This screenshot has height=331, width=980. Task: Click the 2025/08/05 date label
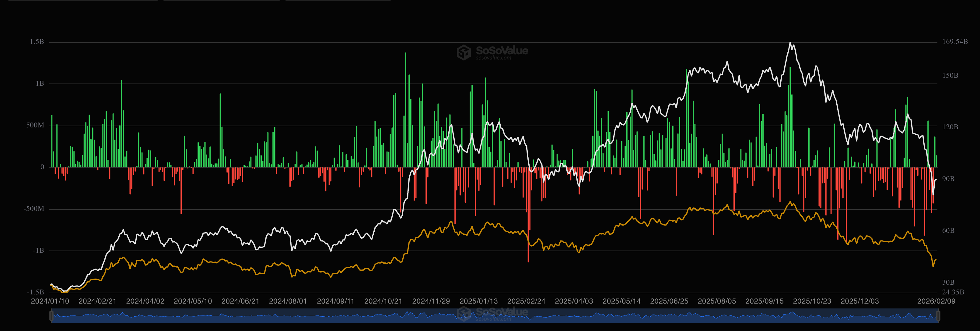717,301
